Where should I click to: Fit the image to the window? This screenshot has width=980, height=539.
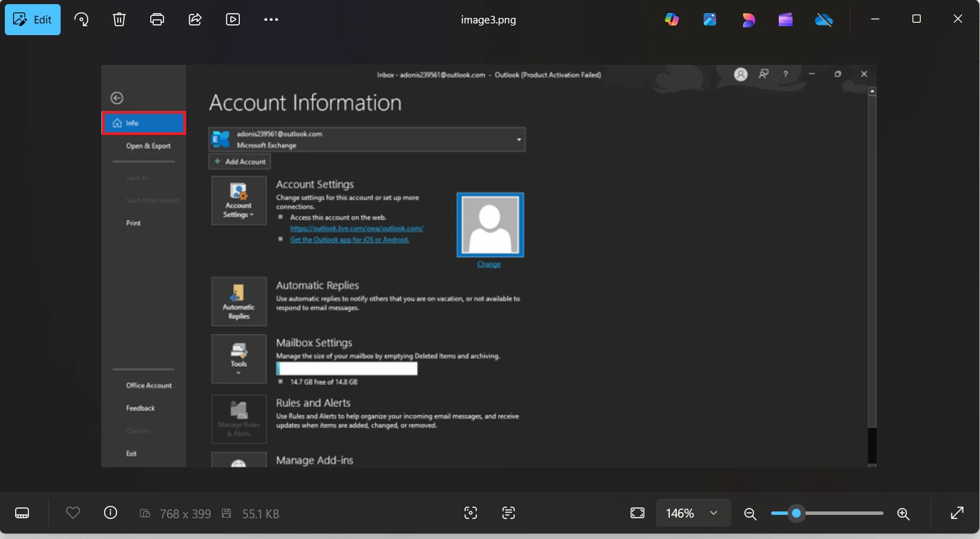coord(637,513)
